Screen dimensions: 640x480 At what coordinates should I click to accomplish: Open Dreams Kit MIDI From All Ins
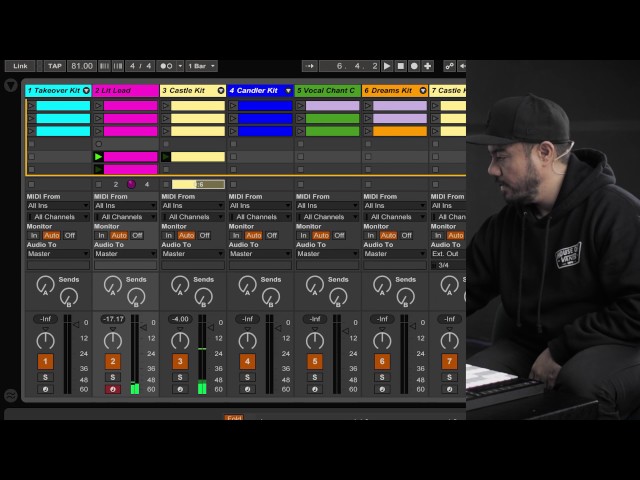395,206
